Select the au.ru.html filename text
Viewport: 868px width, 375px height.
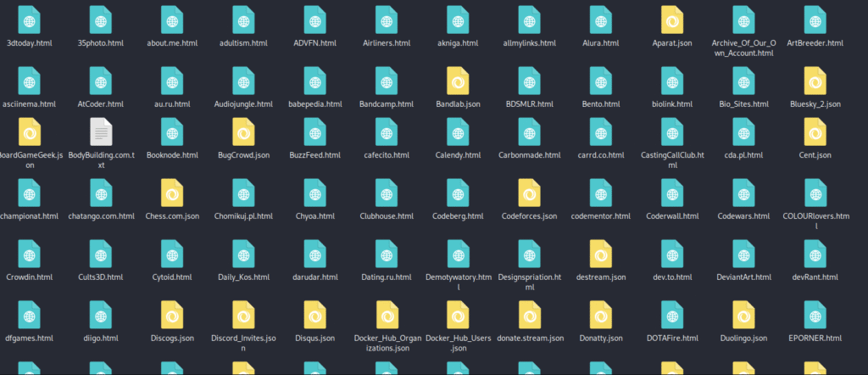point(172,104)
